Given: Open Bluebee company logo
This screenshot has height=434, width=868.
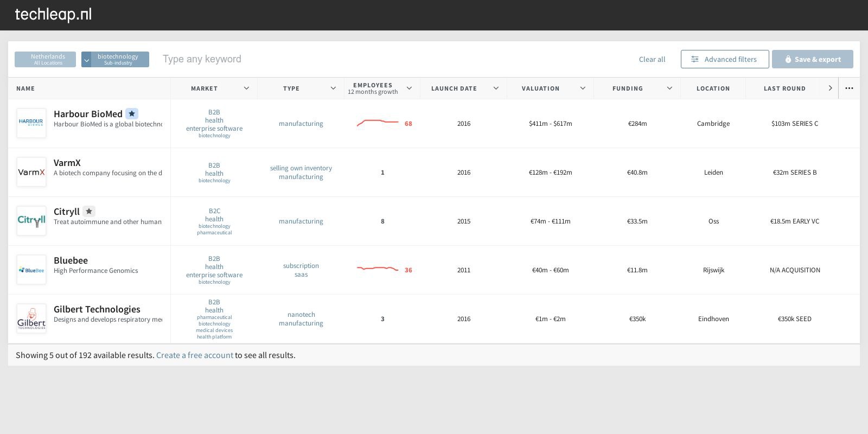Looking at the screenshot, I should pos(31,270).
